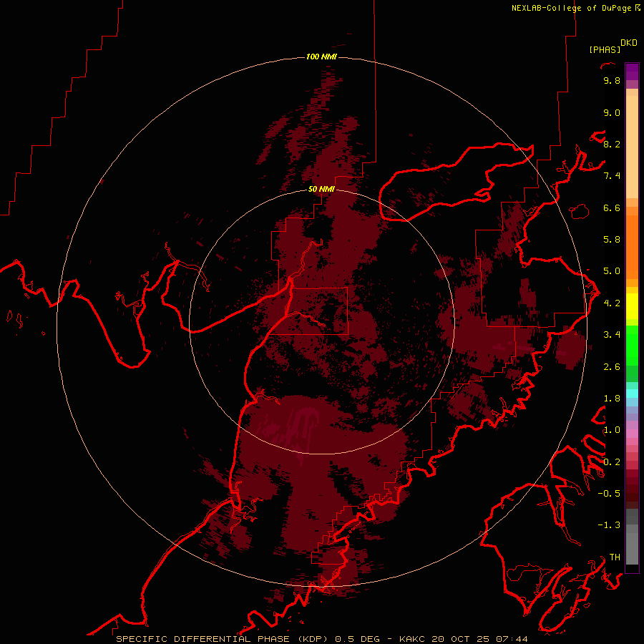Viewport: 644px width, 644px height.
Task: Click the [PHAS] legend label
Action: [605, 50]
